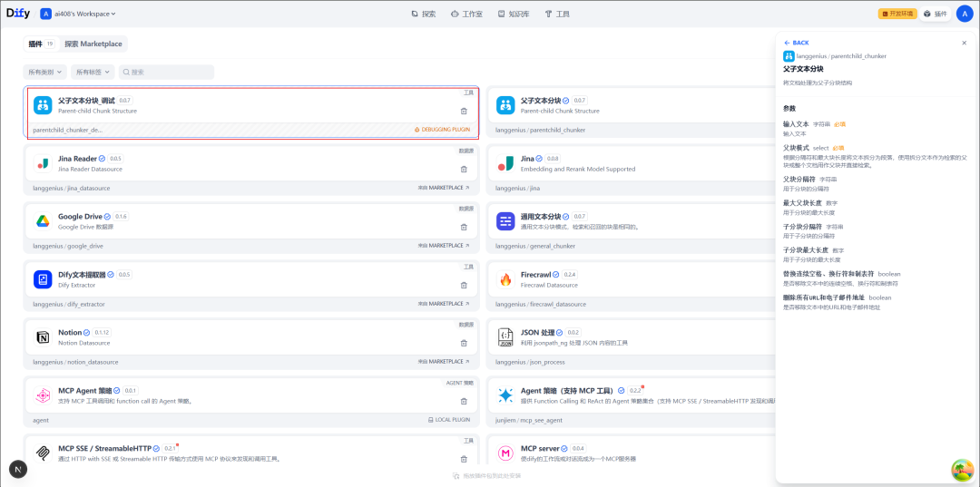Image resolution: width=980 pixels, height=487 pixels.
Task: Open 知识库 in top navigation
Action: 514,14
